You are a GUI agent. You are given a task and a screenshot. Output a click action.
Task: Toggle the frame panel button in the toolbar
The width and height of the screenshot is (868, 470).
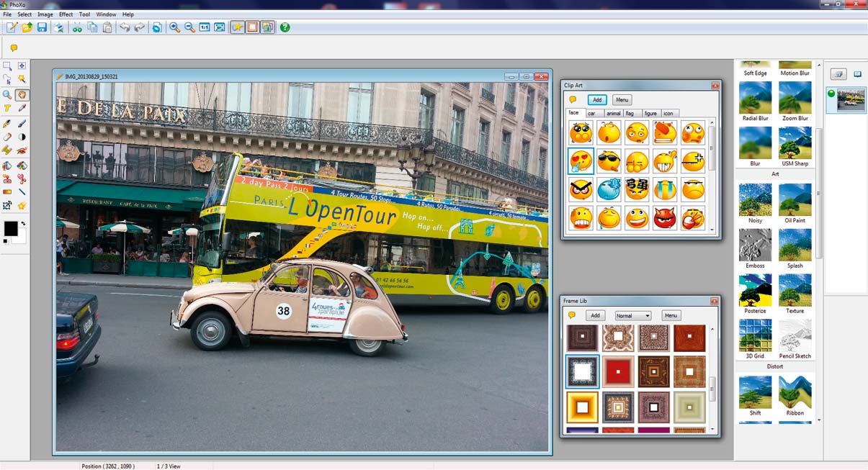point(252,27)
